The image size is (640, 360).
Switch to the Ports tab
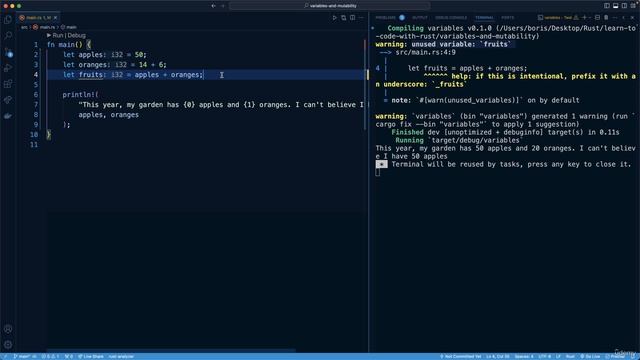click(x=508, y=18)
